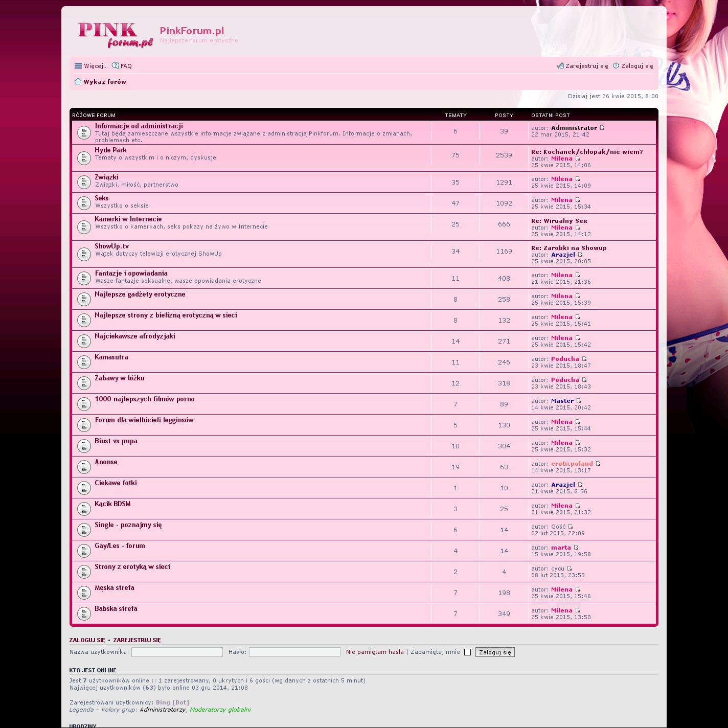Open the Re: Wirualny Sex post
The height and width of the screenshot is (728, 728).
click(559, 221)
